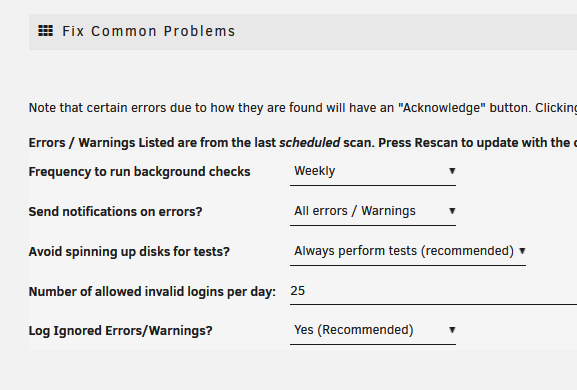
Task: Focus the invalid logins per day field
Action: click(x=433, y=291)
